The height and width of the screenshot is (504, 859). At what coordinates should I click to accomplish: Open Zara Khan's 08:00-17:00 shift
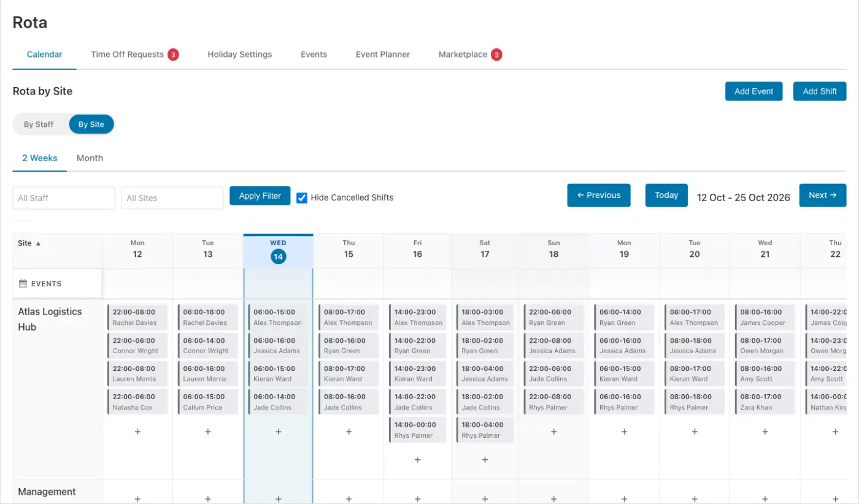(765, 402)
